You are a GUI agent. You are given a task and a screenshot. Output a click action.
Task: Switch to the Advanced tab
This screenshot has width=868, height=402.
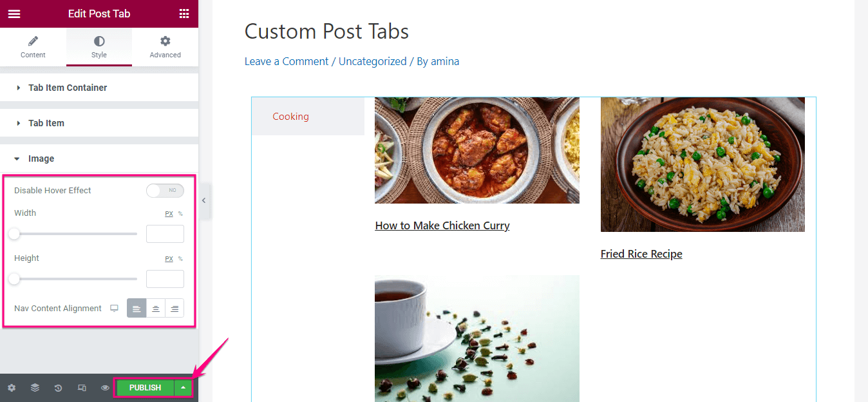[165, 46]
